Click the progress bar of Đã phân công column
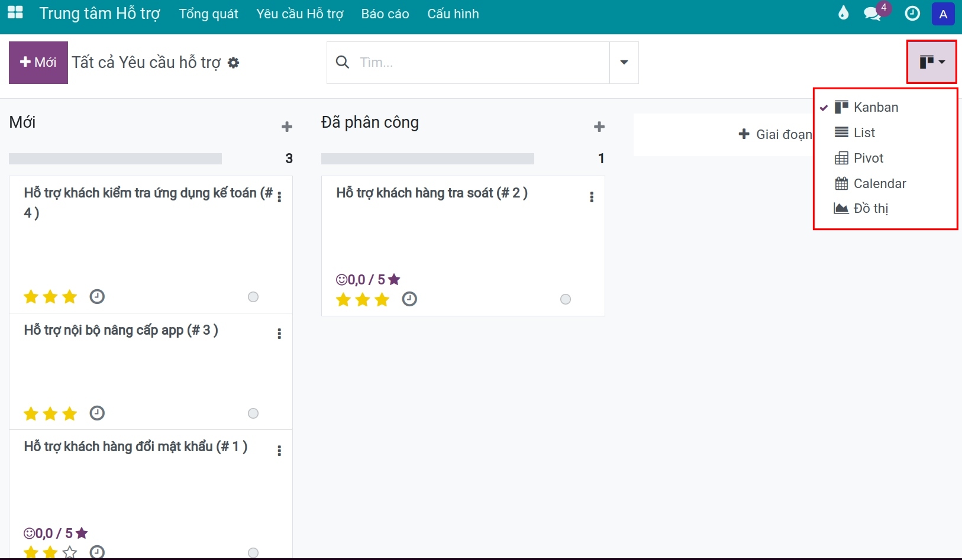The width and height of the screenshot is (962, 560). click(428, 158)
